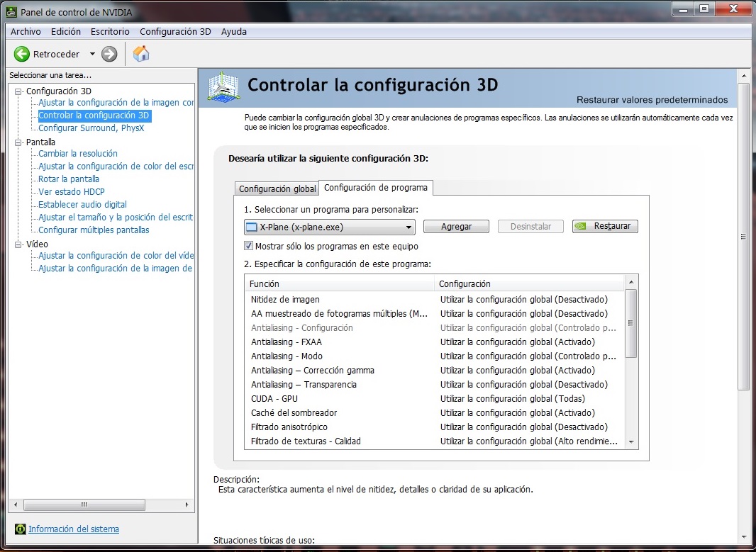This screenshot has width=756, height=552.
Task: Open Rotar la pantalla
Action: coord(69,179)
